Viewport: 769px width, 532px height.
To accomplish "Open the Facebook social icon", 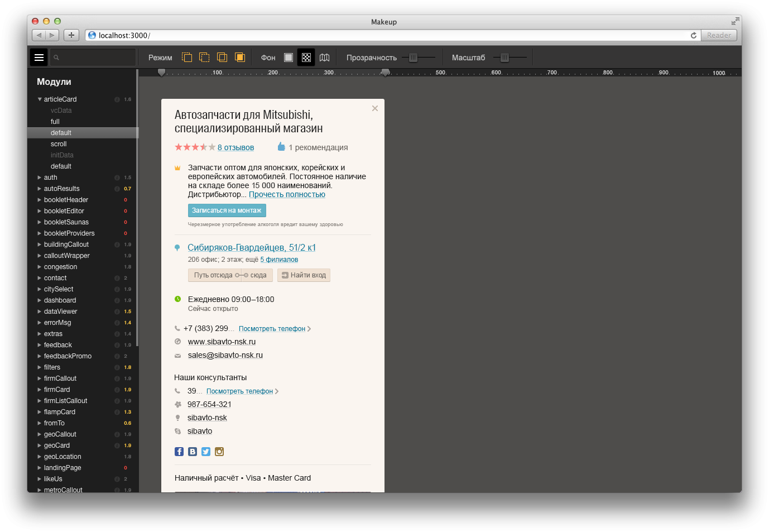I will point(179,452).
